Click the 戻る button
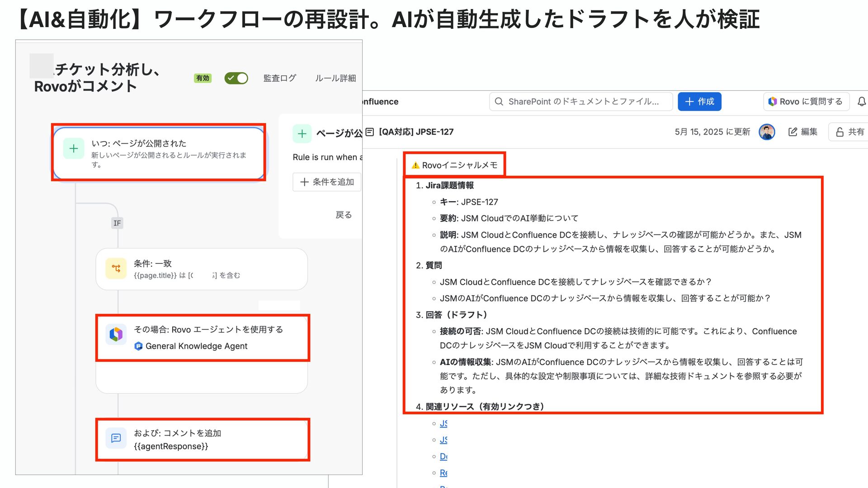Image resolution: width=868 pixels, height=488 pixels. coord(343,215)
